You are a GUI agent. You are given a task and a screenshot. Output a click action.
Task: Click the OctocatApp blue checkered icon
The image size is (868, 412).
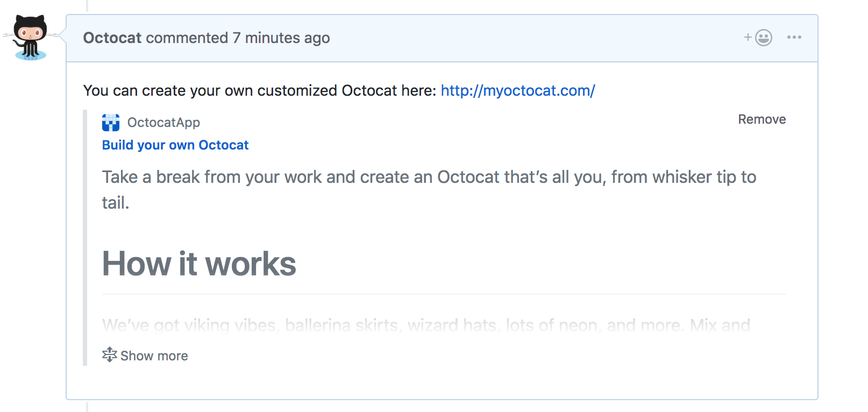(111, 123)
